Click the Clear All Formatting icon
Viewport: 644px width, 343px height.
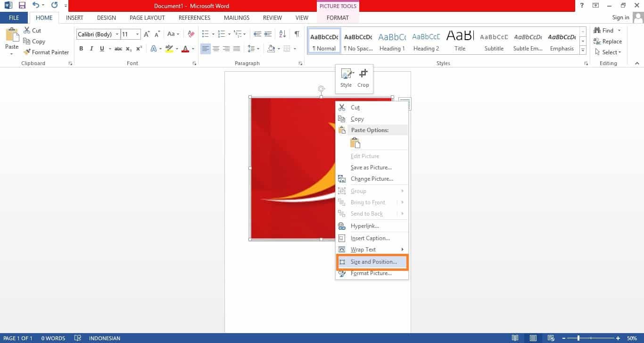click(191, 34)
